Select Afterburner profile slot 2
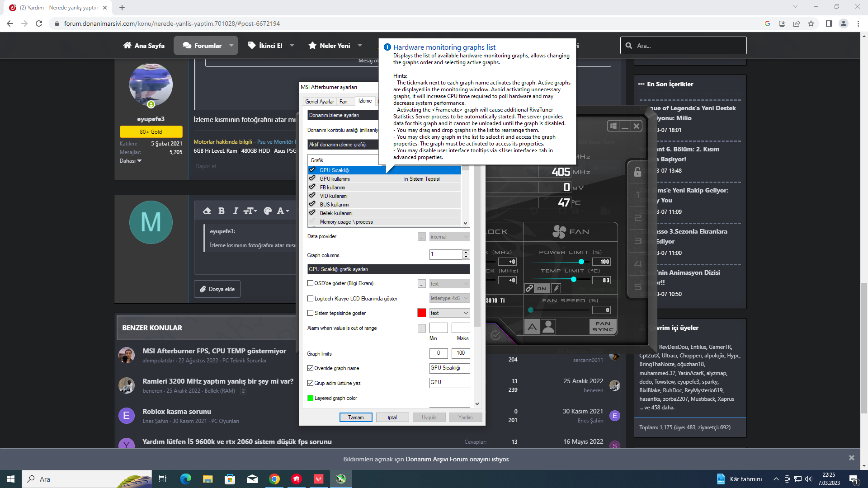 [638, 218]
